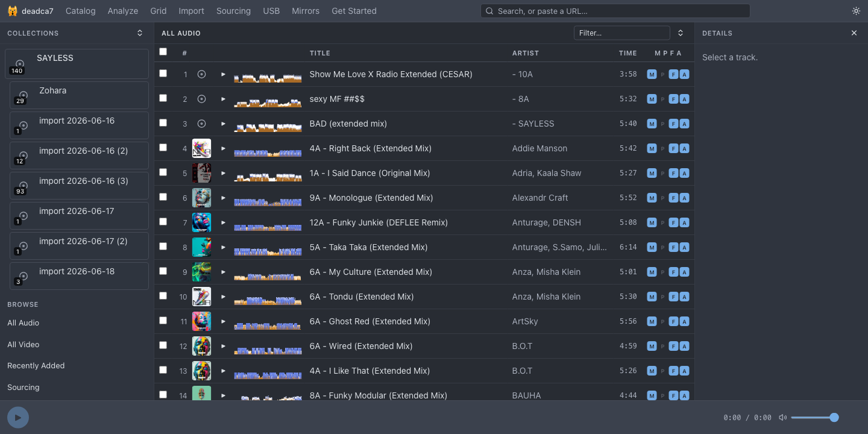Open the Get Started page
Screen dimensions: 868x434
pyautogui.click(x=354, y=11)
